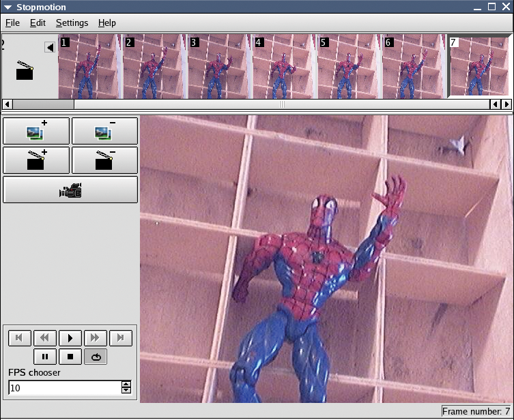Step forward with fast-forward button
The width and height of the screenshot is (514, 420).
[96, 337]
